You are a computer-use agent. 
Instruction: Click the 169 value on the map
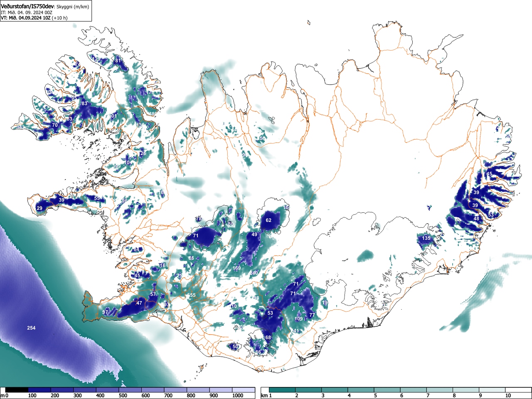tap(237, 268)
